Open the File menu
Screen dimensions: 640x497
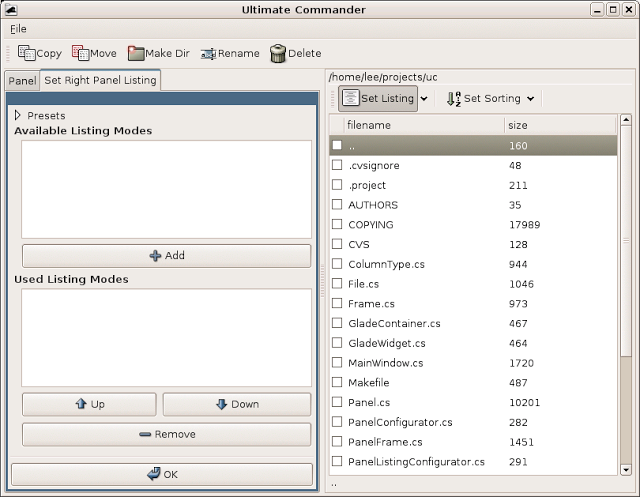18,29
